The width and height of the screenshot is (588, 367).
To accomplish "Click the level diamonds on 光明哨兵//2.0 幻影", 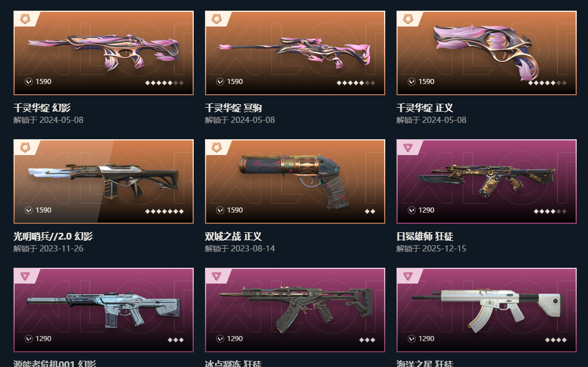I will (x=164, y=211).
